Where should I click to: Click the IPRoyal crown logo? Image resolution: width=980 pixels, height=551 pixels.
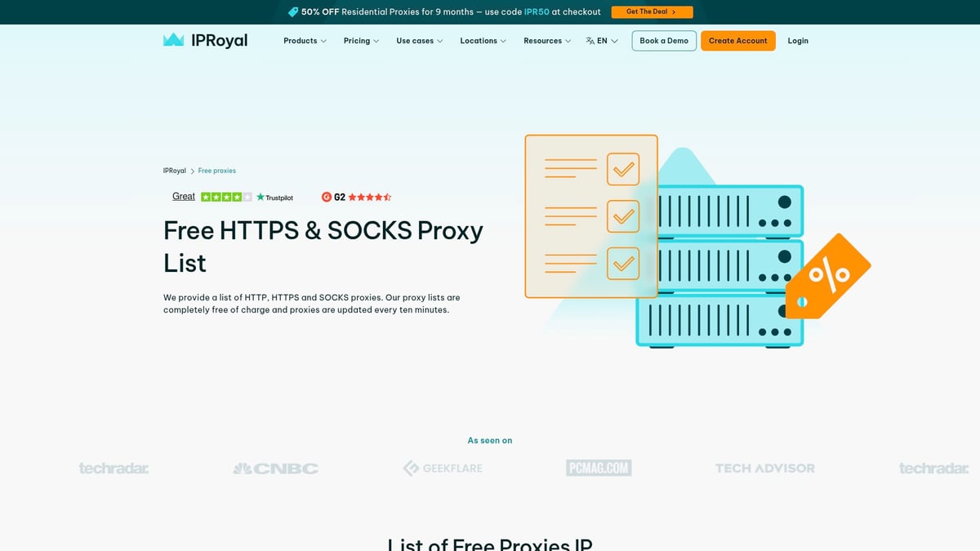[174, 39]
